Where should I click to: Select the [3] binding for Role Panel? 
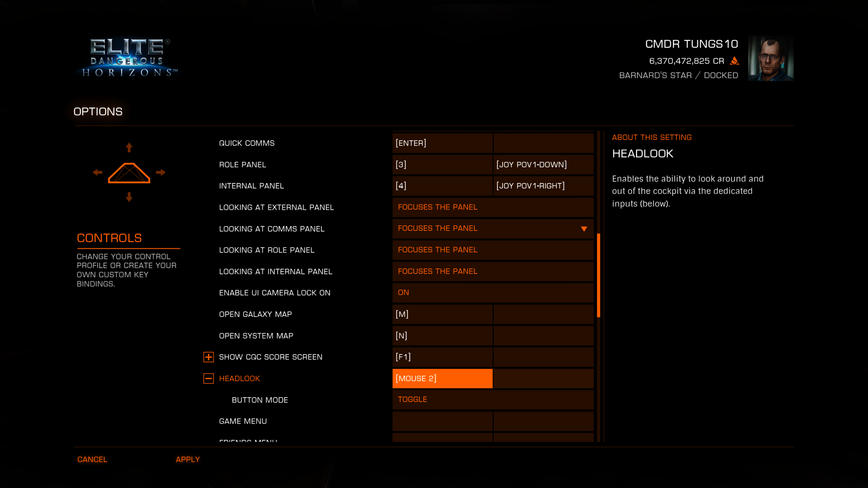point(442,165)
